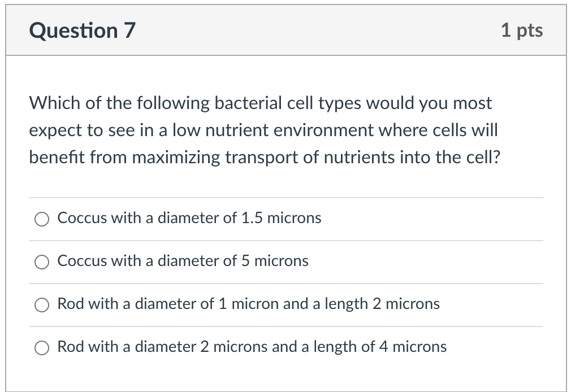Click the "1 pts" point value label
The width and height of the screenshot is (571, 392).
[521, 31]
